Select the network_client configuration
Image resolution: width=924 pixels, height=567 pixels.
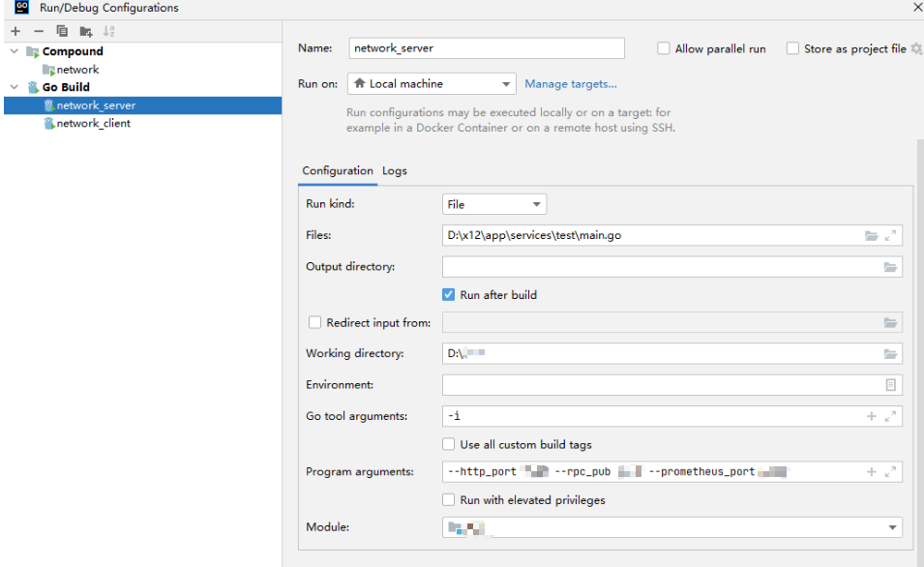tap(142, 123)
